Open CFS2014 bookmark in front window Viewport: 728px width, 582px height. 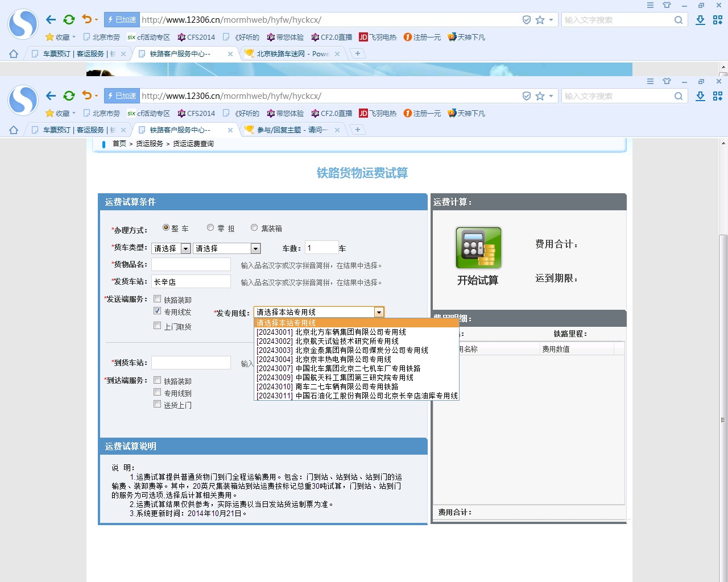tap(196, 114)
